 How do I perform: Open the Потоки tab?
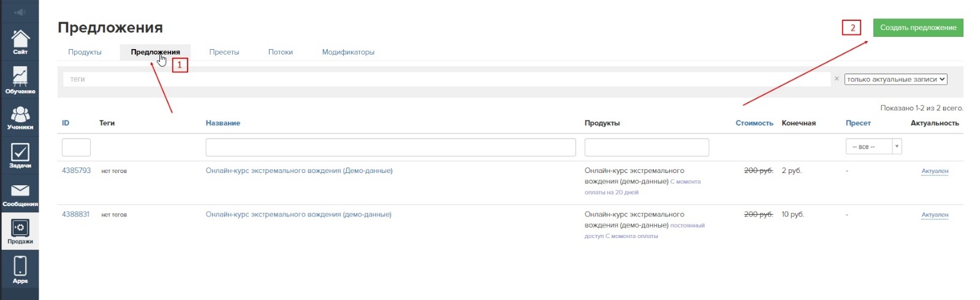point(281,52)
